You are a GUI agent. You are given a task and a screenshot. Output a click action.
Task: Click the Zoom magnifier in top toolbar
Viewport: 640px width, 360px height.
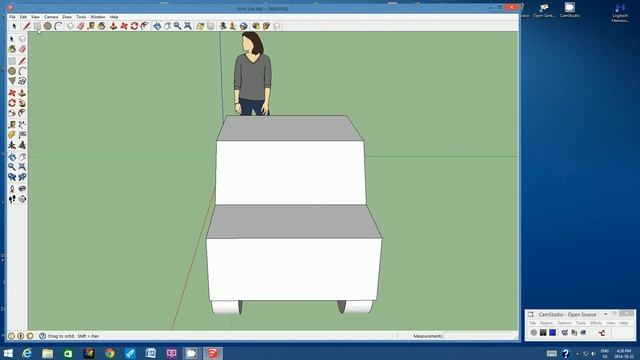coord(178,26)
